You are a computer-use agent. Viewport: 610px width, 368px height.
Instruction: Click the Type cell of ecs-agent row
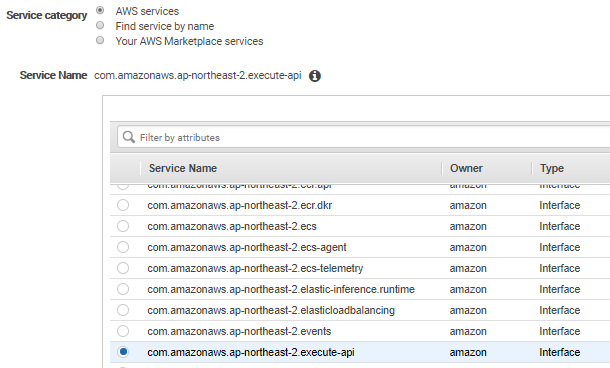(559, 247)
